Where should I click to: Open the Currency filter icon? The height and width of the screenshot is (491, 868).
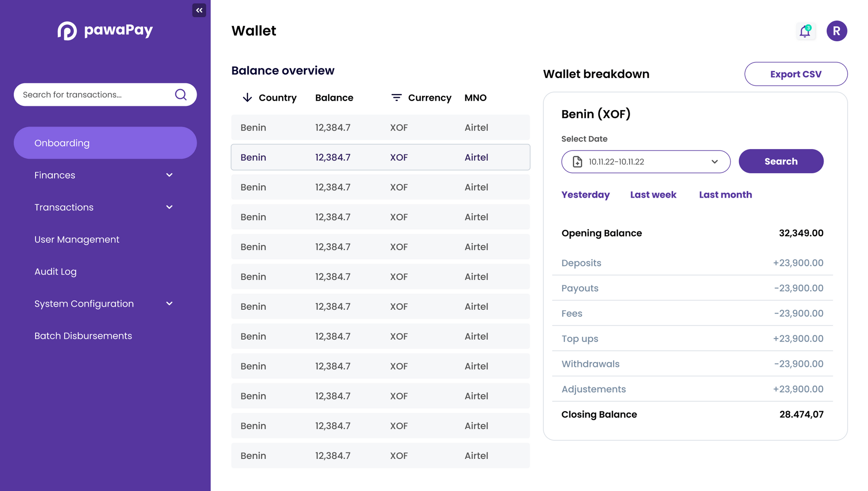click(x=396, y=98)
